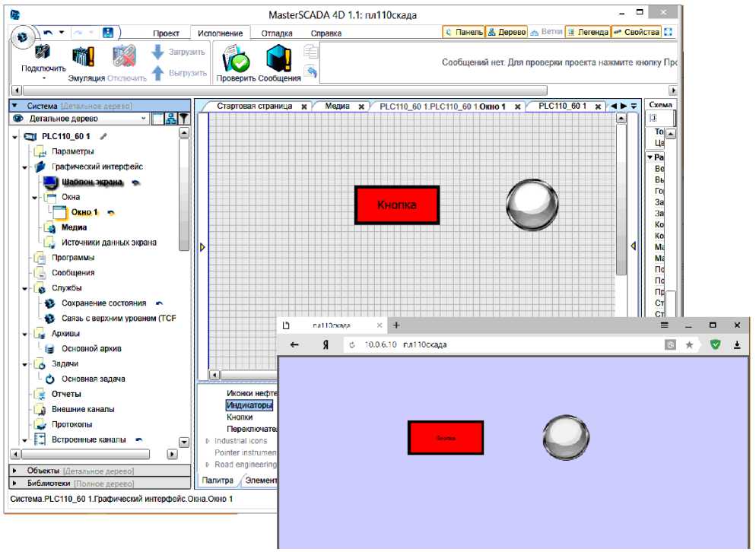Viewport: 756px width, 552px height.
Task: Click the browser reload icon
Action: pos(352,344)
